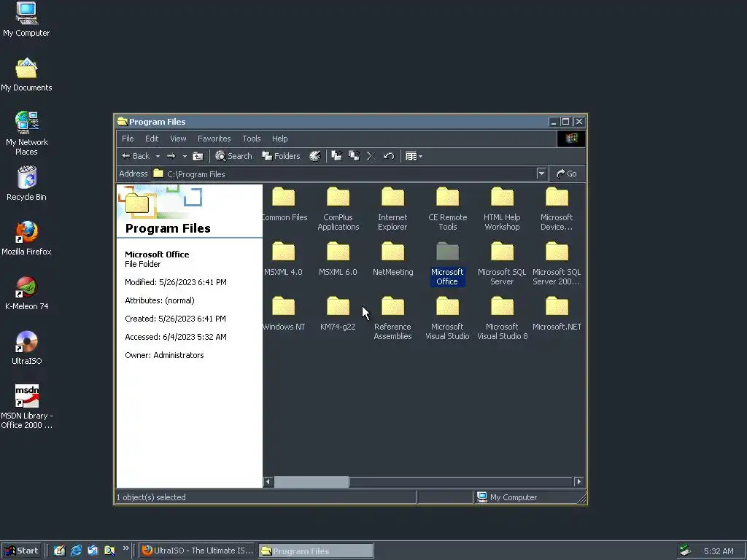747x560 pixels.
Task: Expand the Address bar dropdown arrow
Action: pos(541,174)
